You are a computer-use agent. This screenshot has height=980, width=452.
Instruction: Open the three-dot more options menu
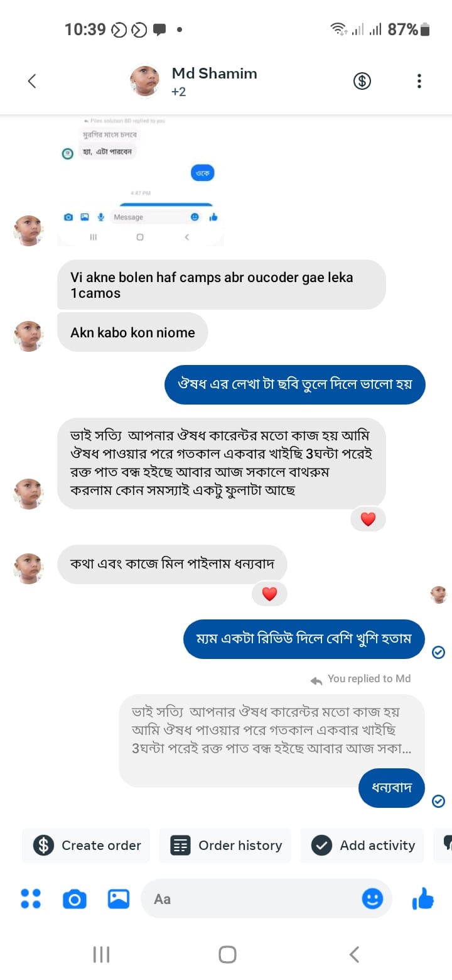click(419, 81)
